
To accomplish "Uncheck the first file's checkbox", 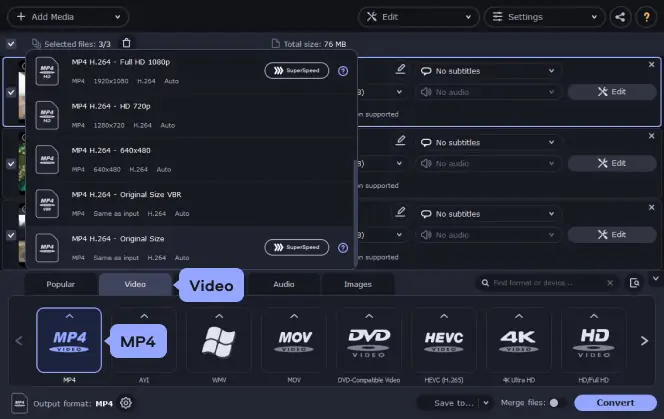I will click(11, 92).
